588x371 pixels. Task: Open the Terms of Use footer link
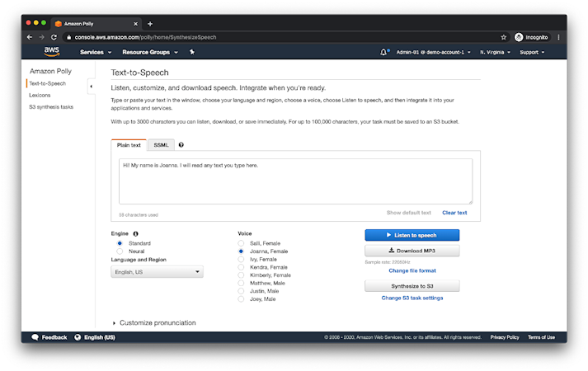541,337
